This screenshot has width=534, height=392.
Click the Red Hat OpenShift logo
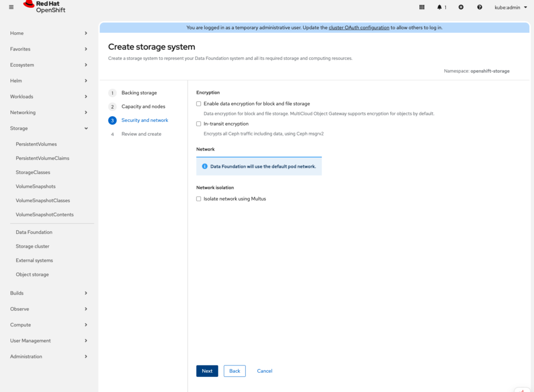click(45, 7)
